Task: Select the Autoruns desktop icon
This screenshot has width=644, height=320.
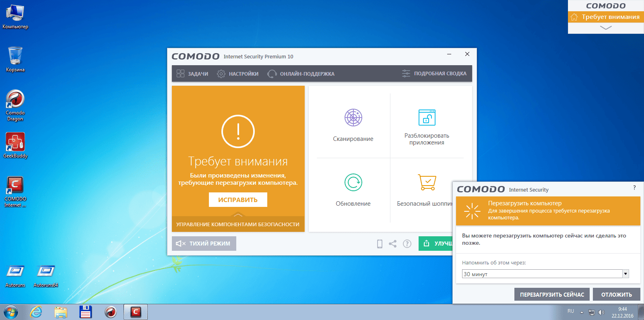Action: point(15,276)
